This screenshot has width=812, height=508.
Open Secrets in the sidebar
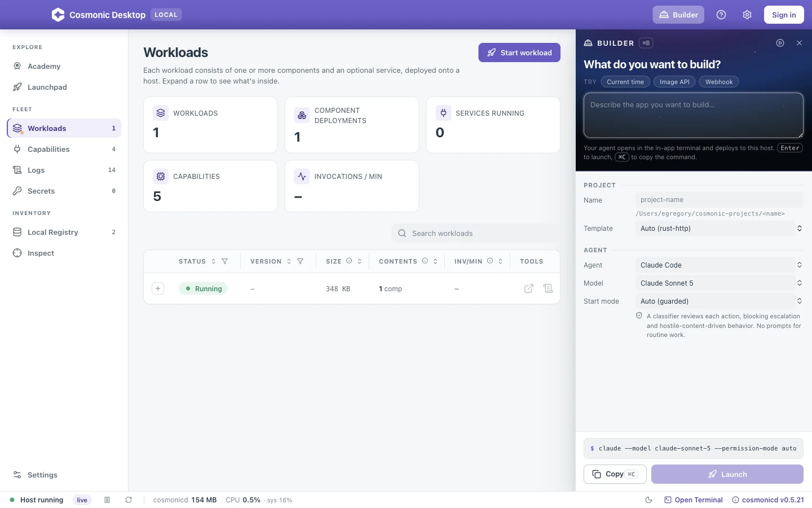pyautogui.click(x=64, y=191)
